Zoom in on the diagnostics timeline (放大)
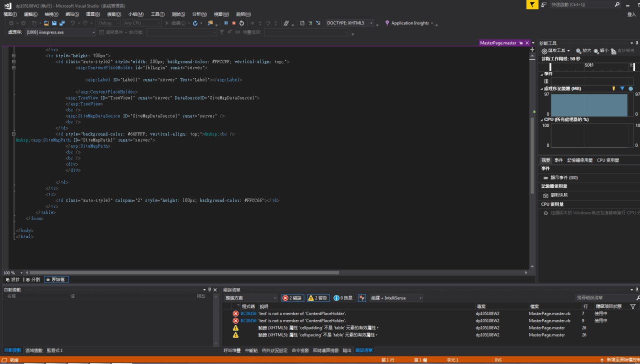This screenshot has width=640, height=364. (583, 50)
